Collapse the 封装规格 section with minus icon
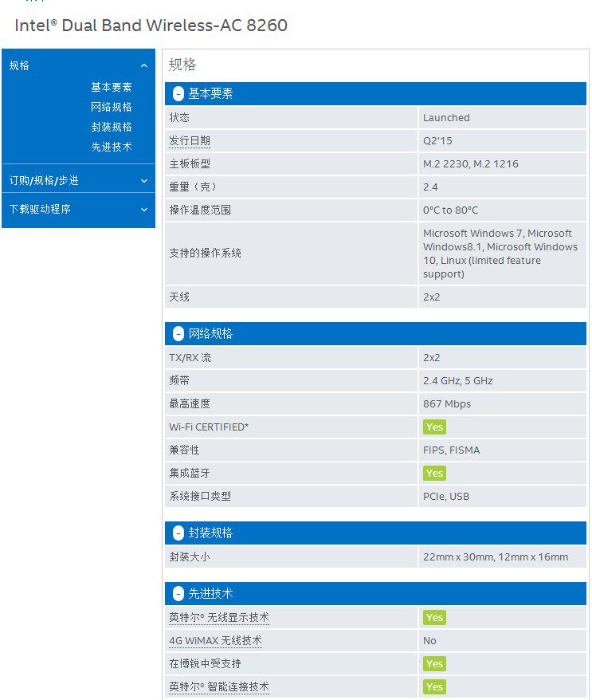 point(178,533)
